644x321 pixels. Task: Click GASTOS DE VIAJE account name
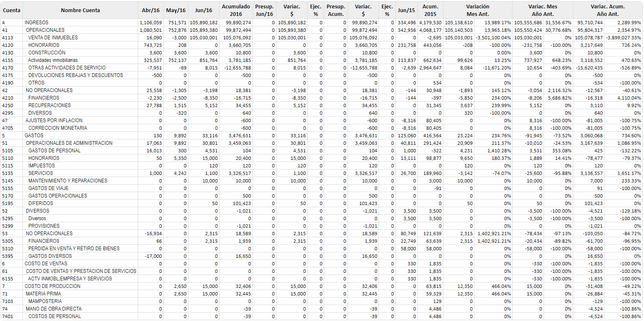click(49, 188)
